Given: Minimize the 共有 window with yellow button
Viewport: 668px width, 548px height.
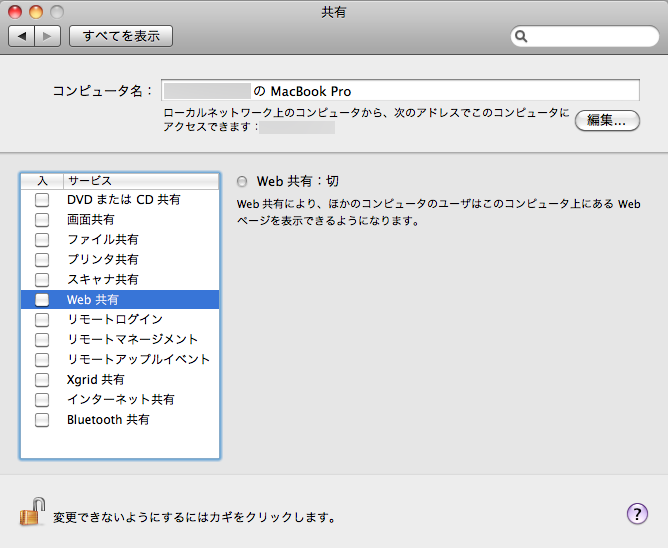Looking at the screenshot, I should coord(36,12).
